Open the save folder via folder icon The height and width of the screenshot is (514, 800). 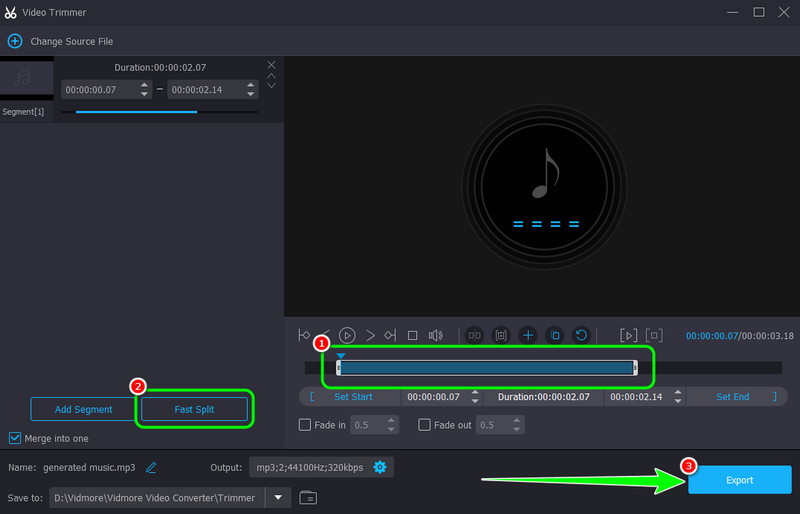tap(308, 497)
